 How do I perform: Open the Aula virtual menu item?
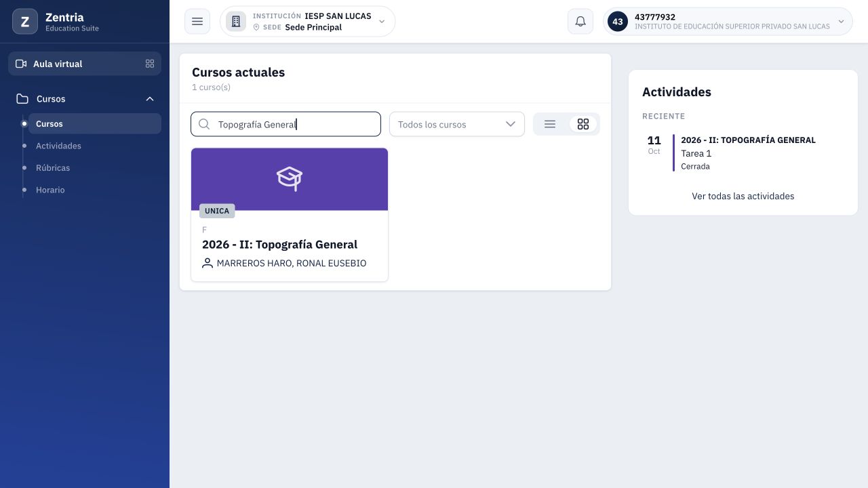(85, 64)
